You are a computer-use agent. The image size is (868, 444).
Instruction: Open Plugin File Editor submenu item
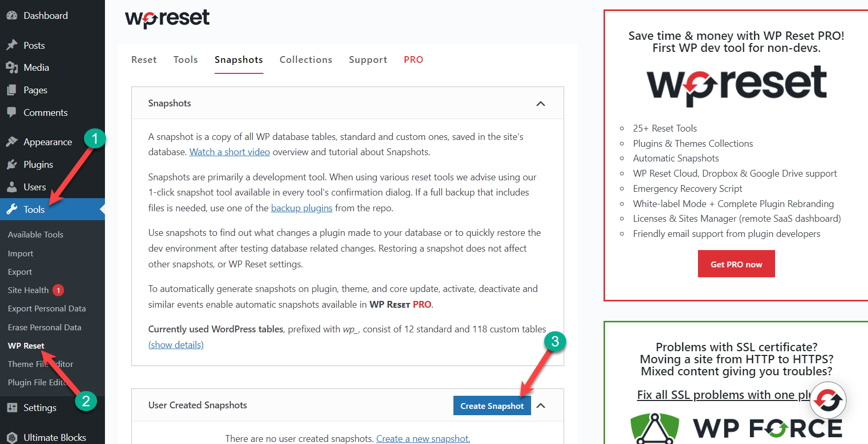click(38, 383)
